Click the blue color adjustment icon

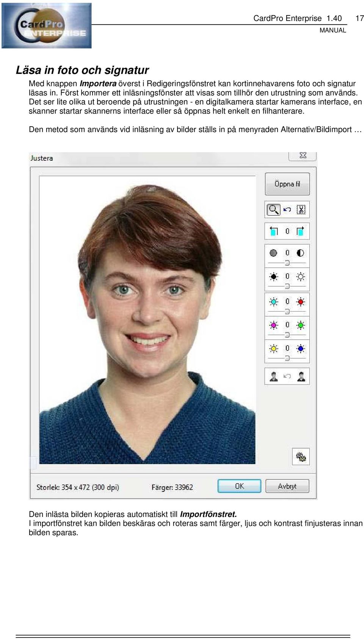click(x=301, y=348)
